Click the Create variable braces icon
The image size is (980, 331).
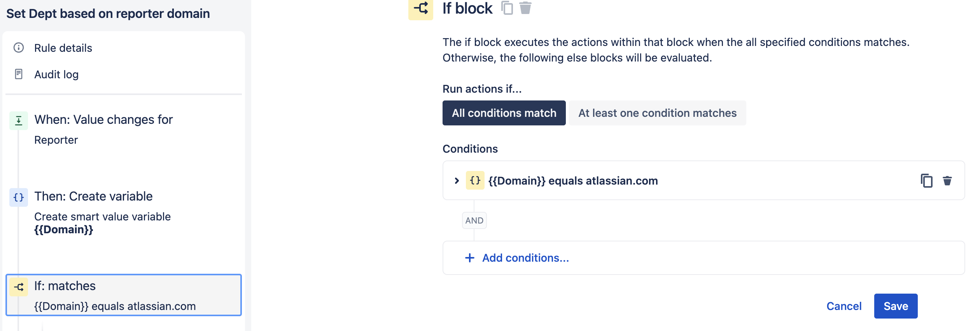(x=19, y=197)
